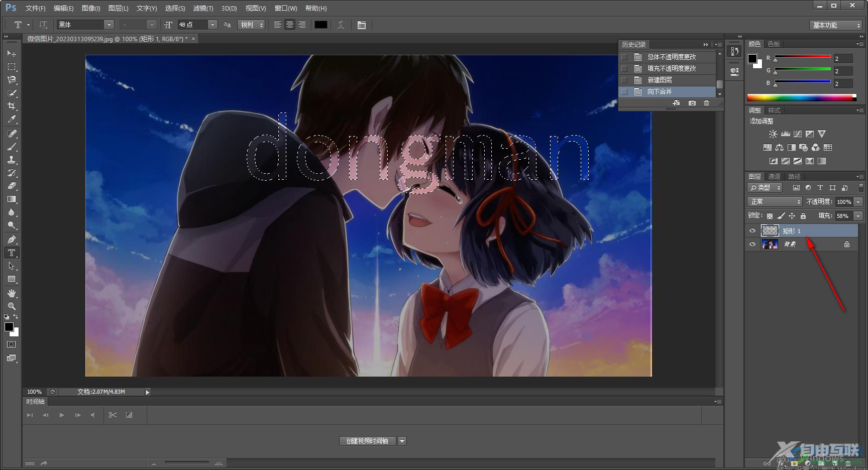Select the Lasso tool
Viewport: 868px width, 470px height.
click(x=12, y=79)
